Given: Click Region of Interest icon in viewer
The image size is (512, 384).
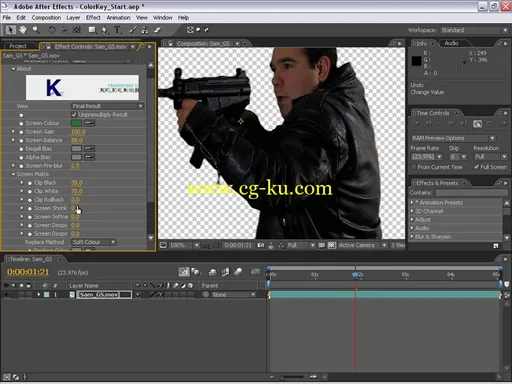Looking at the screenshot, I should (322, 245).
